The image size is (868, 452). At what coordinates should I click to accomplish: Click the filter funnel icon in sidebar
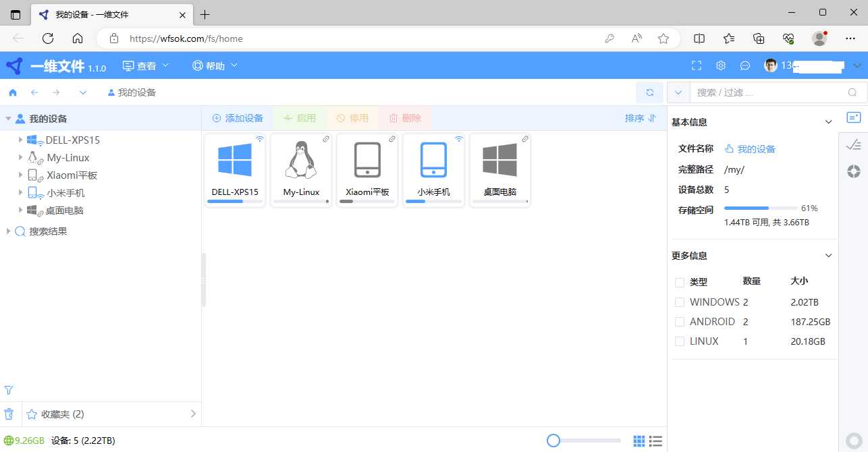tap(9, 390)
